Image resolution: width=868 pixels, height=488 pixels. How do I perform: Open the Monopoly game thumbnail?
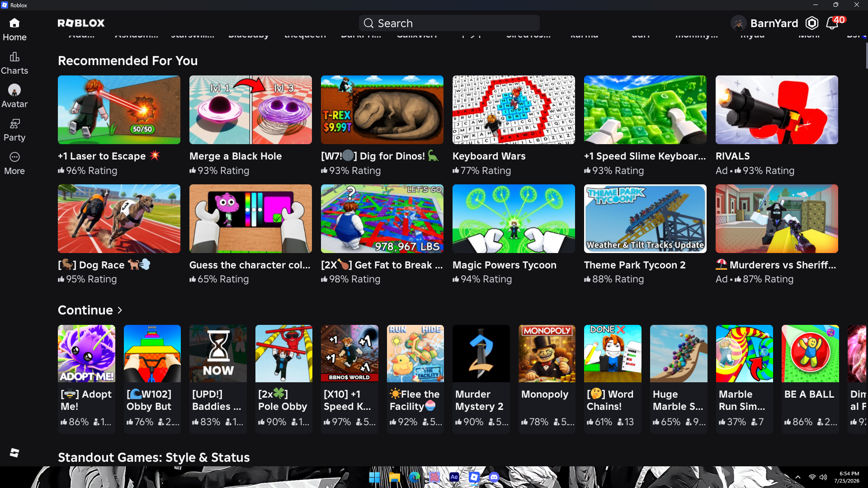[547, 353]
